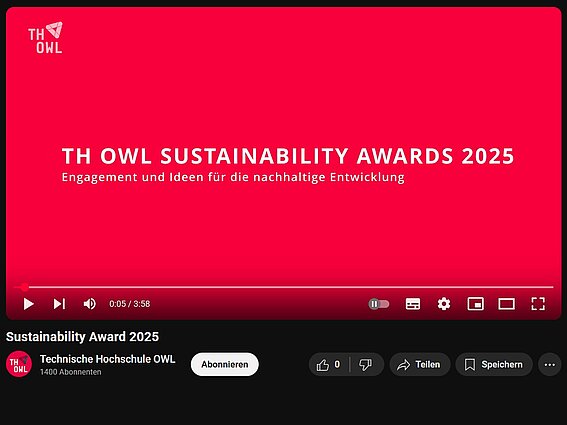Play the Sustainability Award video
This screenshot has width=567, height=425.
click(x=29, y=304)
